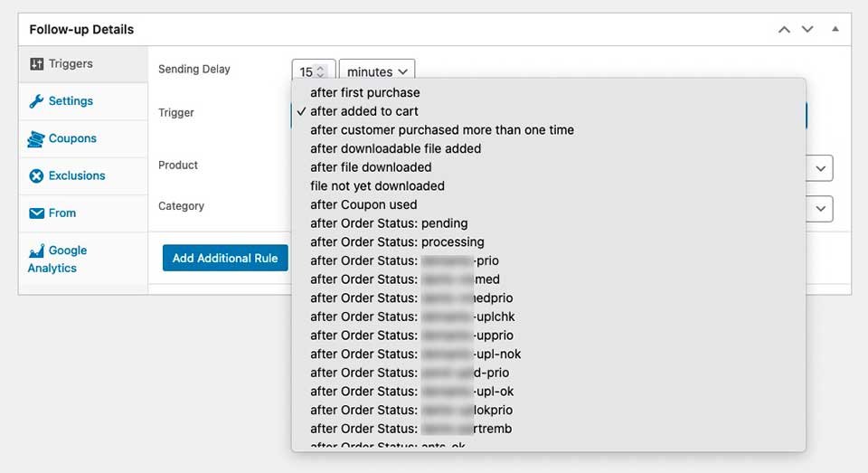Pick 'file not yet downloaded' option
The image size is (868, 473).
[x=377, y=185]
